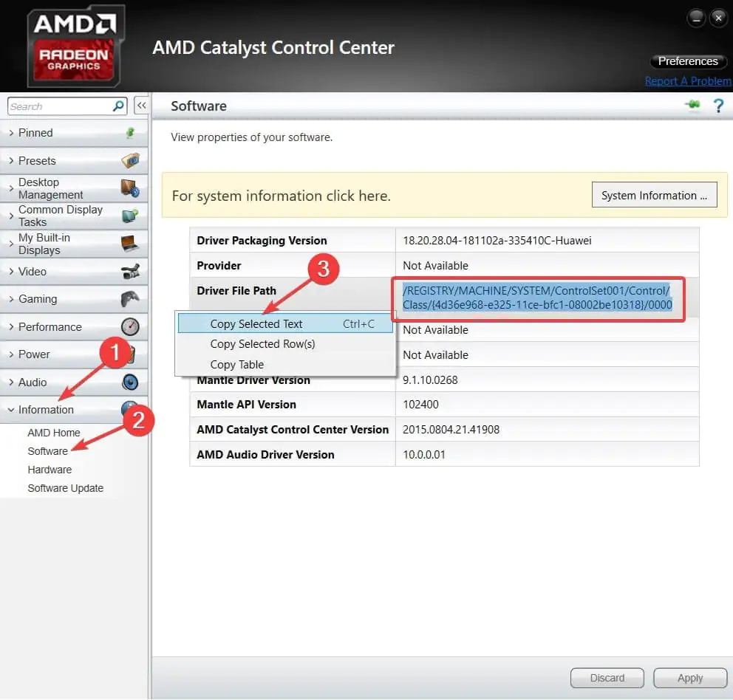
Task: Select AMD Audio Driver Version value 10.0.0.01
Action: pos(424,455)
